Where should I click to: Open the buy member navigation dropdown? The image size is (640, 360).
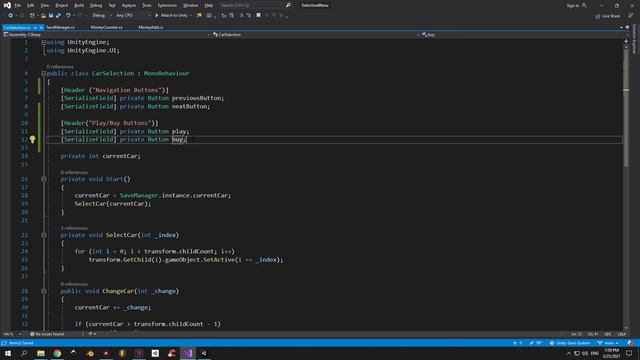tap(524, 35)
